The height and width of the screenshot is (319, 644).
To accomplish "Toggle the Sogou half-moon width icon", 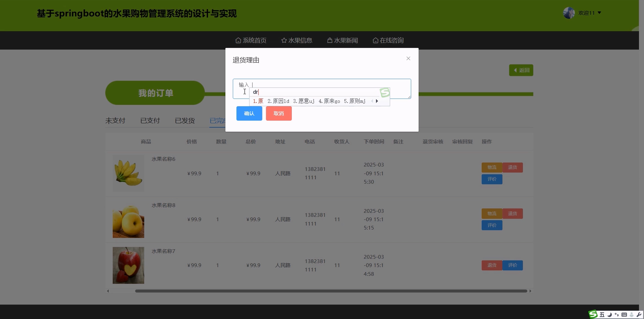I will (x=609, y=315).
